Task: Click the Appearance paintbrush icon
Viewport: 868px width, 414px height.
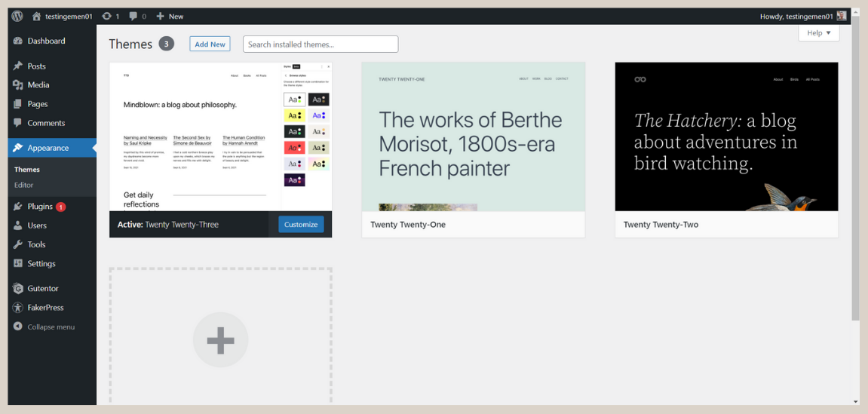Action: tap(17, 148)
